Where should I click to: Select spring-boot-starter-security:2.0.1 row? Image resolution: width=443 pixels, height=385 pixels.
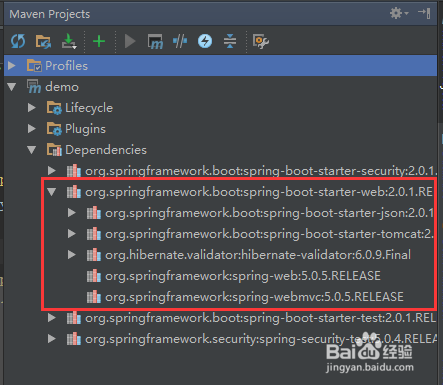tap(220, 171)
